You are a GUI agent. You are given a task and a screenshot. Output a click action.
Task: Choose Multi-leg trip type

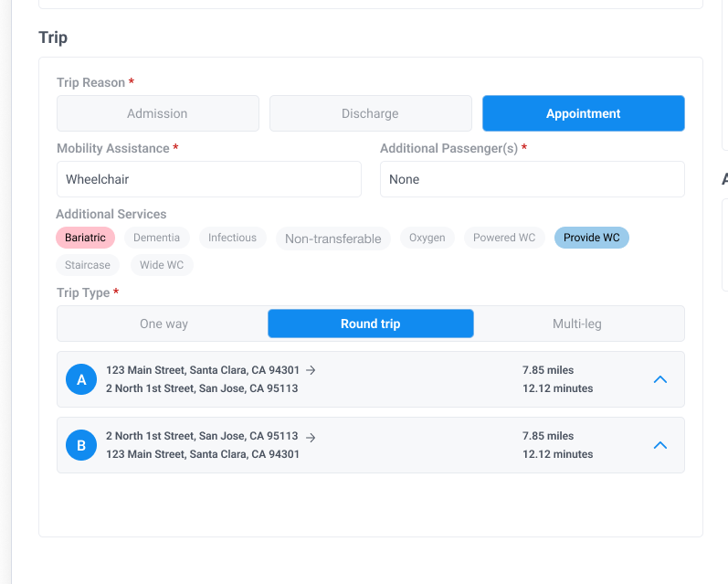click(x=577, y=324)
